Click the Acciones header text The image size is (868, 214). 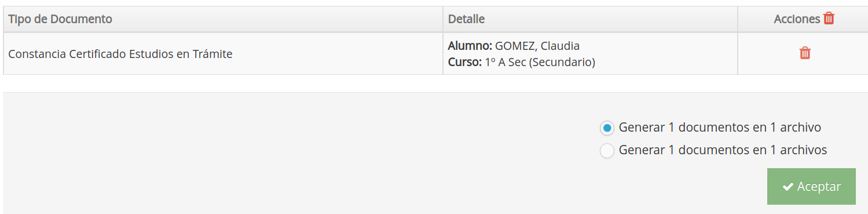pyautogui.click(x=797, y=19)
